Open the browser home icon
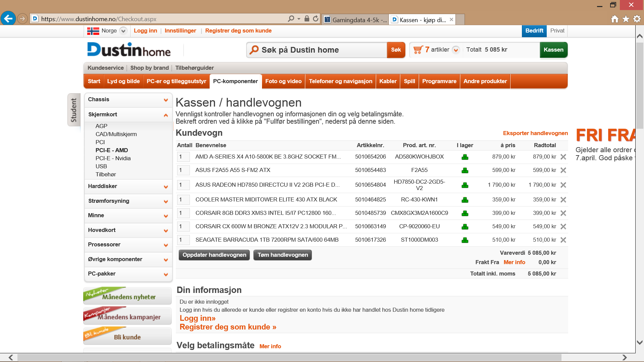Screen dimensions: 644x362 pos(615,19)
